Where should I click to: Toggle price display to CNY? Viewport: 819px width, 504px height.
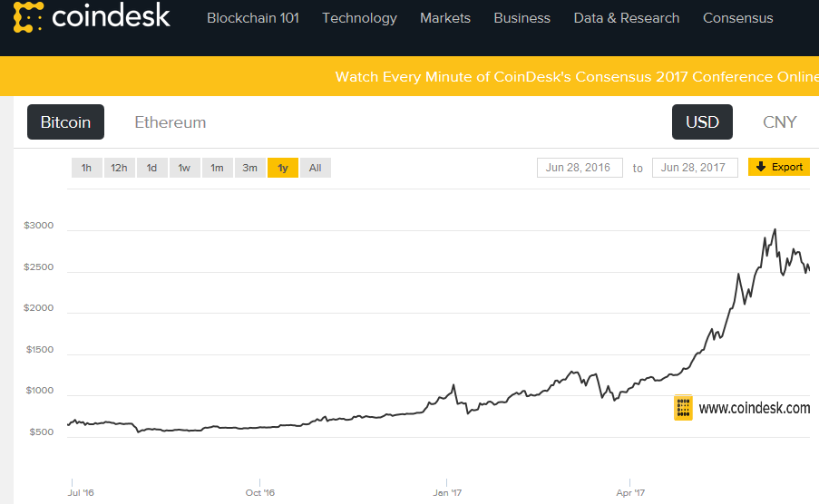779,122
